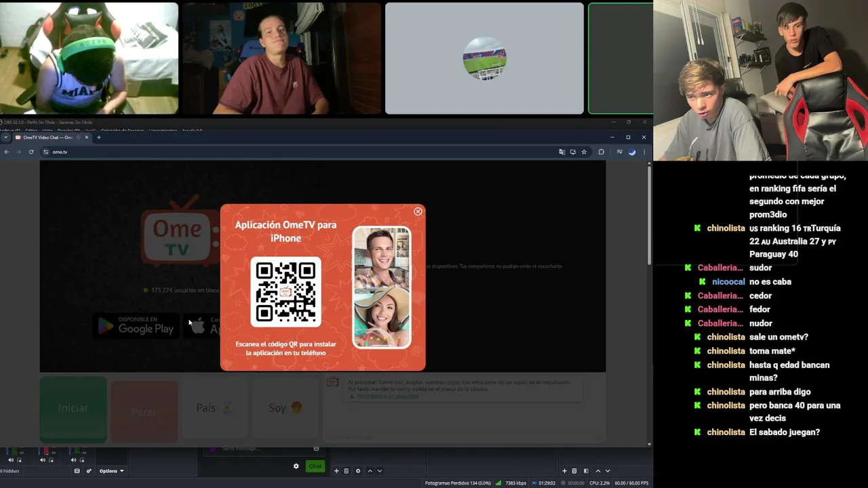Mute the third audio mixer channel
This screenshot has width=868, height=488.
click(73, 460)
